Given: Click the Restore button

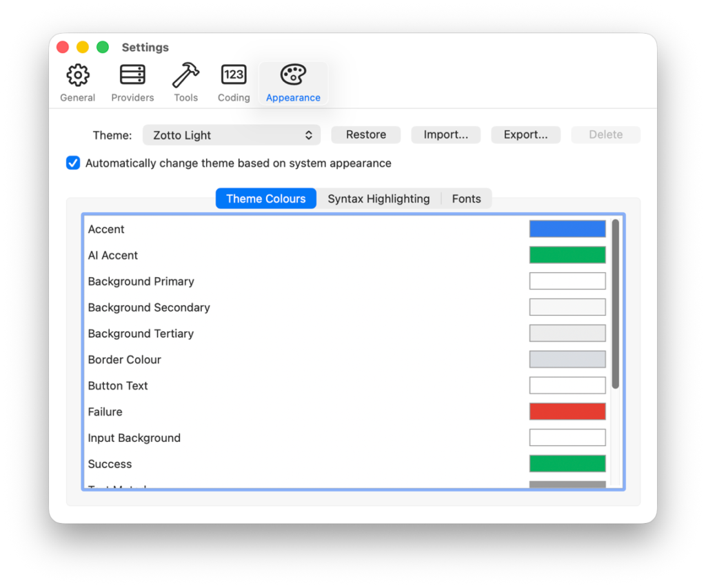Looking at the screenshot, I should pos(365,135).
